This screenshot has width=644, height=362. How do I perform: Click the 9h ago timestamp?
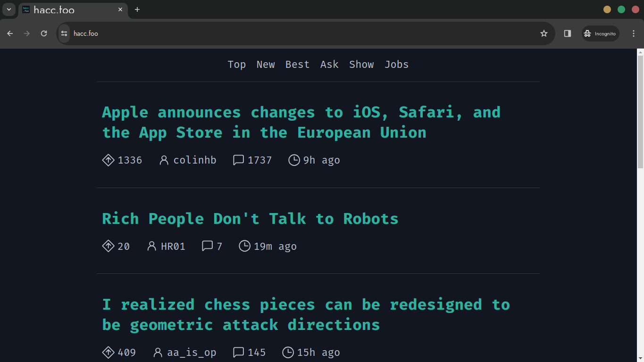[x=322, y=160]
